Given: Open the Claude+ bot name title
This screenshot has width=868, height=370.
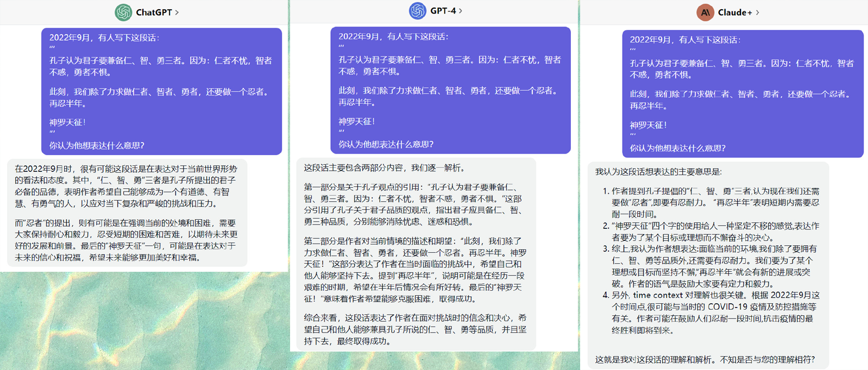Looking at the screenshot, I should click(735, 12).
